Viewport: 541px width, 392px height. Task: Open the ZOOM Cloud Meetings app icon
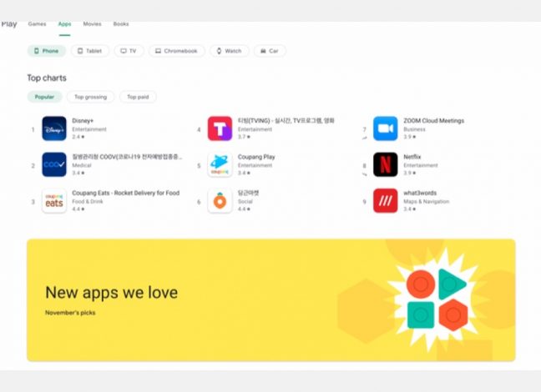[x=386, y=128]
